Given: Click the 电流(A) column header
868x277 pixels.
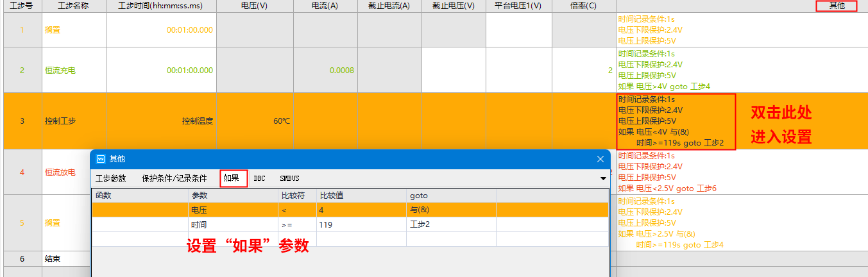Looking at the screenshot, I should pyautogui.click(x=325, y=6).
